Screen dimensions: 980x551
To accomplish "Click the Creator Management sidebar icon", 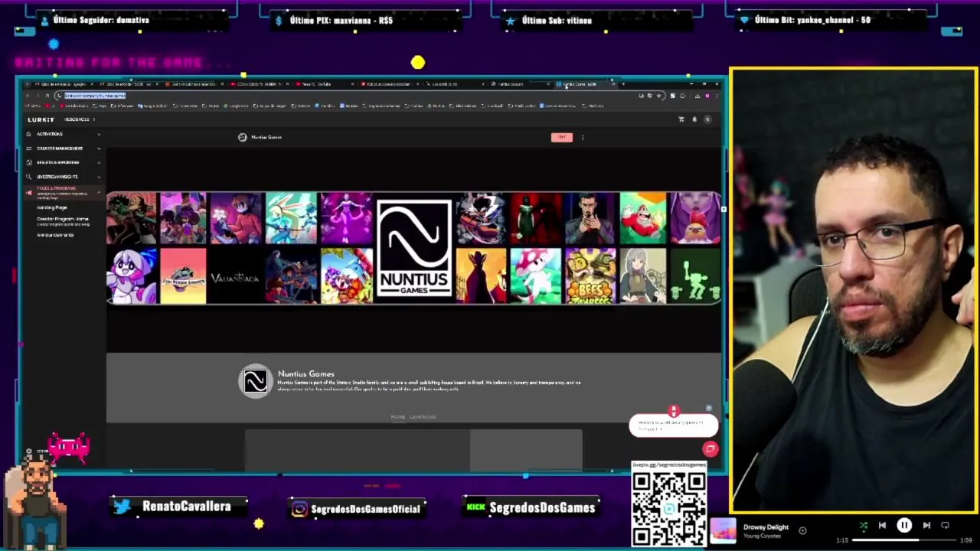I will click(29, 148).
